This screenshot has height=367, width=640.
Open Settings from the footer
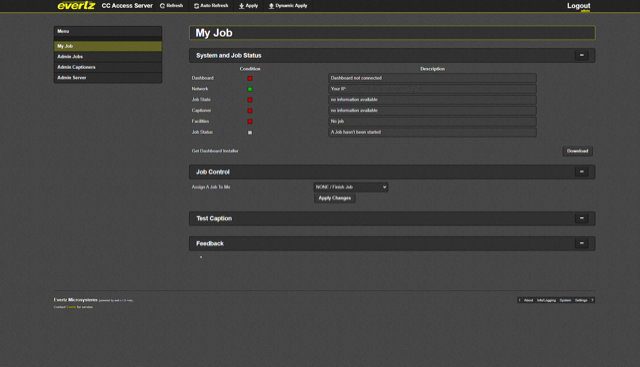click(x=581, y=300)
